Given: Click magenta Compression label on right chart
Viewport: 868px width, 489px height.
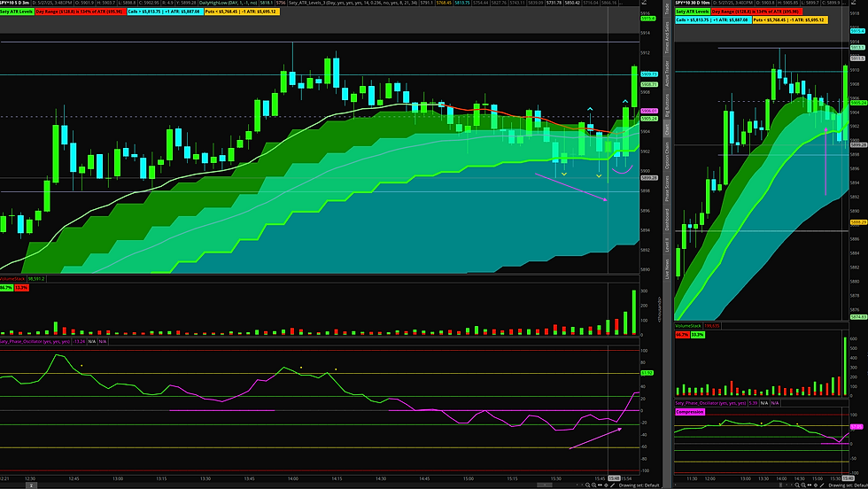Looking at the screenshot, I should point(690,412).
